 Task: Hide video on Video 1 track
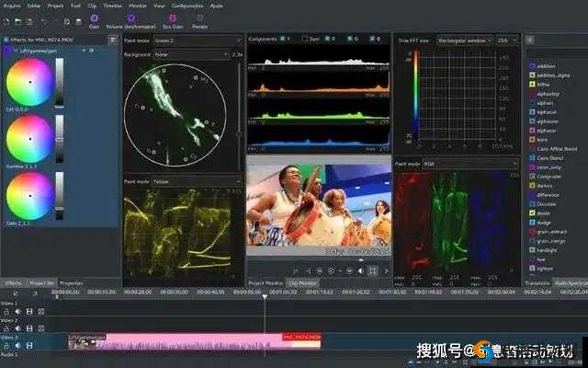(x=29, y=312)
